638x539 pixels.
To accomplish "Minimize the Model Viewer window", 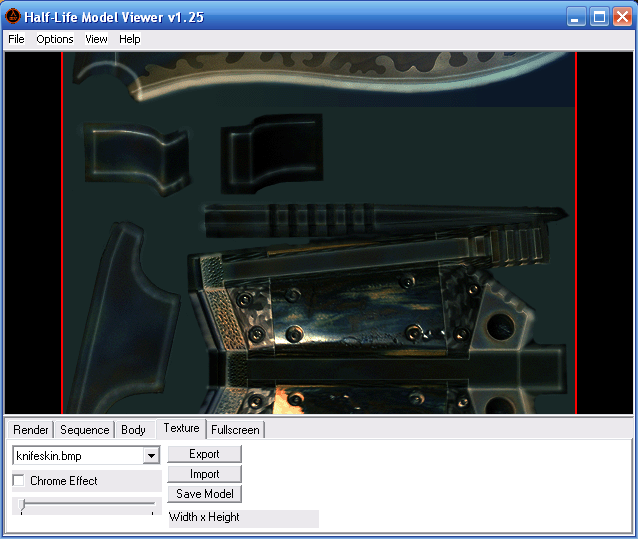I will click(576, 16).
